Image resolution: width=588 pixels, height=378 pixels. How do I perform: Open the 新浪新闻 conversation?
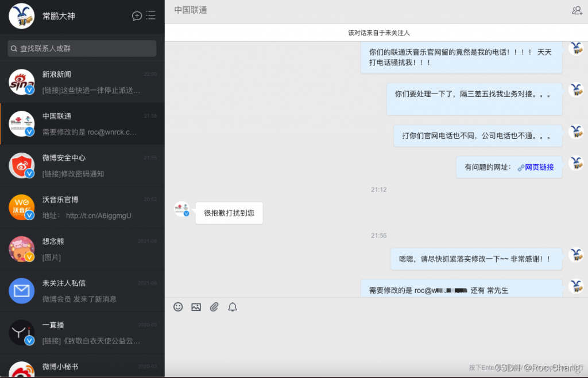coord(82,82)
